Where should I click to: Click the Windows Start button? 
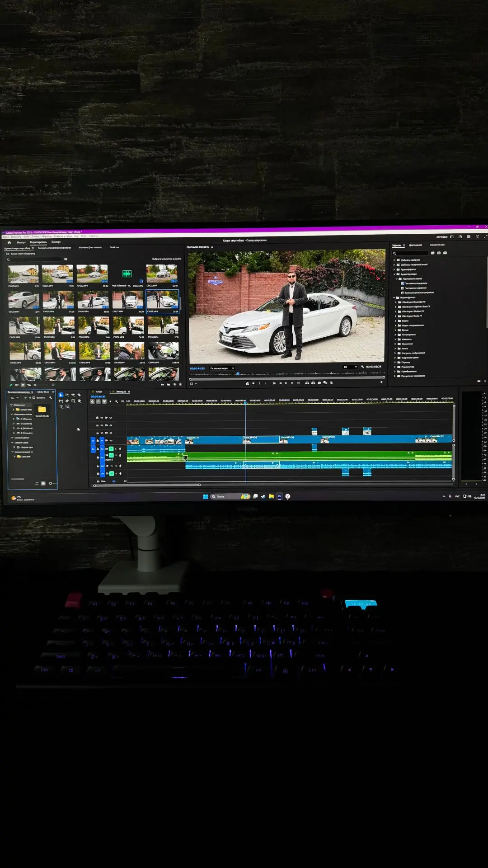pos(206,496)
